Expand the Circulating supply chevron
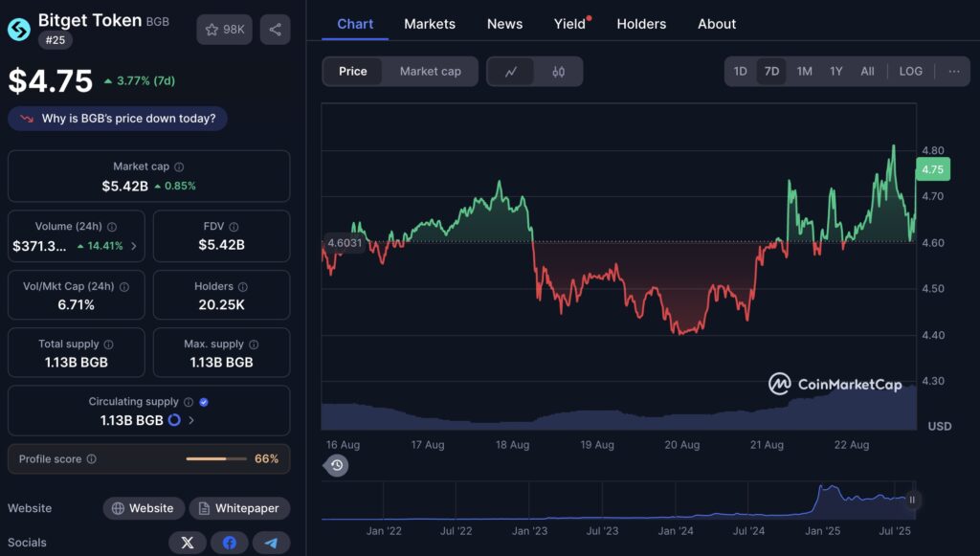 coord(191,420)
